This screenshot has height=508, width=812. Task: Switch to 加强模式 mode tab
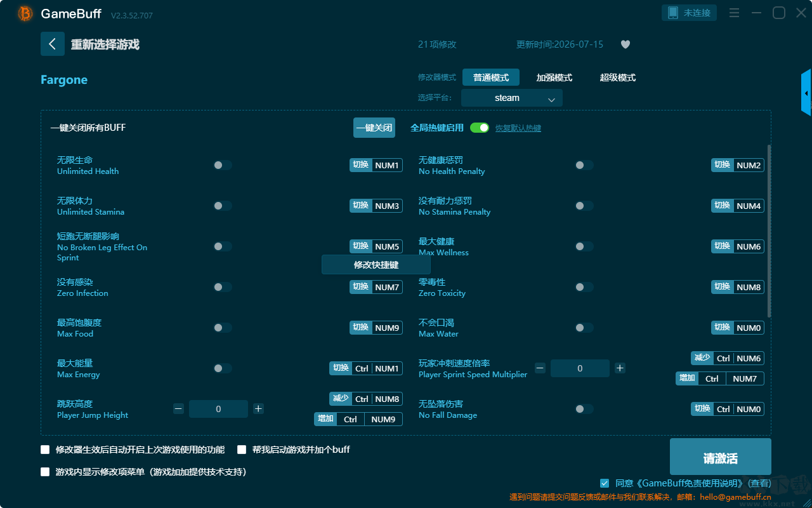[554, 77]
